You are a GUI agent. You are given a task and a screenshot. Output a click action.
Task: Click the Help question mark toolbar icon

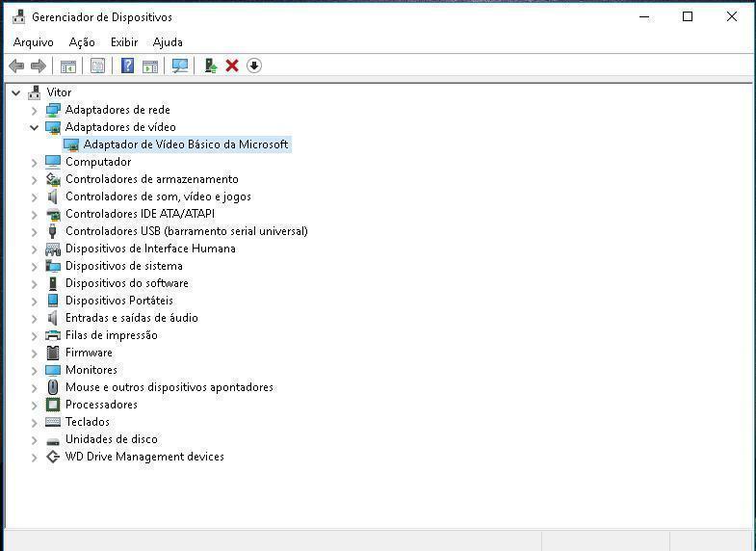(127, 66)
